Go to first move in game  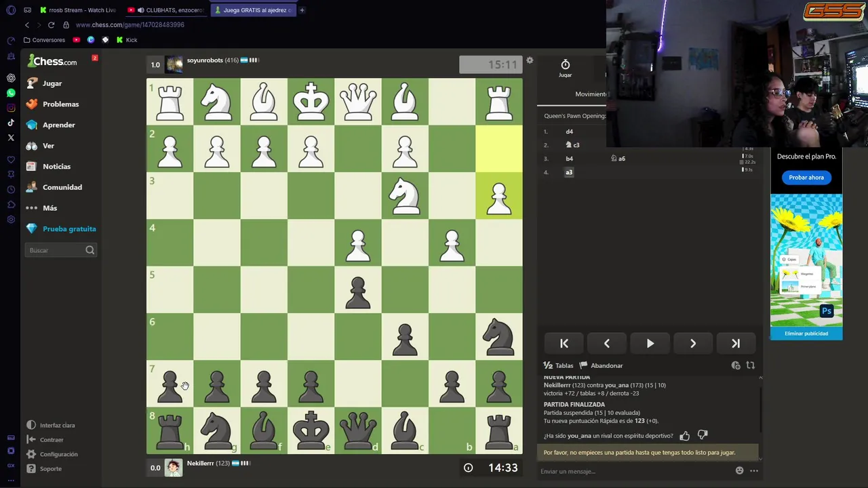point(564,344)
